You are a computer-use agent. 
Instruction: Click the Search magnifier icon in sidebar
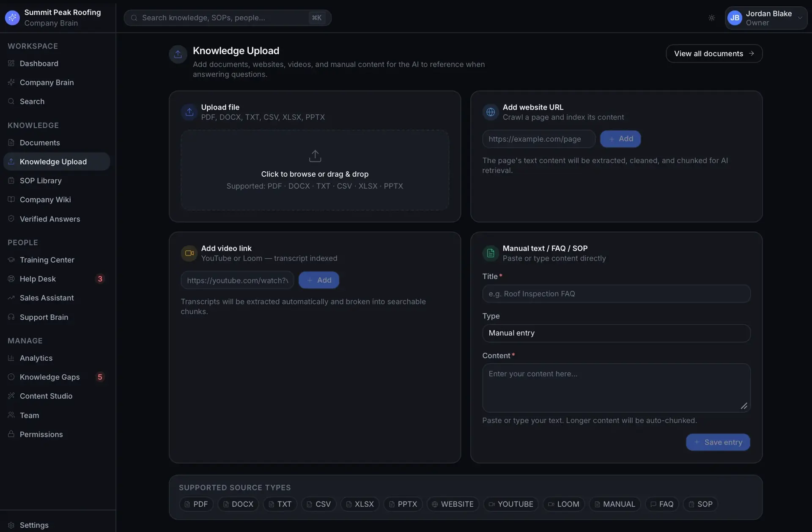pos(11,101)
